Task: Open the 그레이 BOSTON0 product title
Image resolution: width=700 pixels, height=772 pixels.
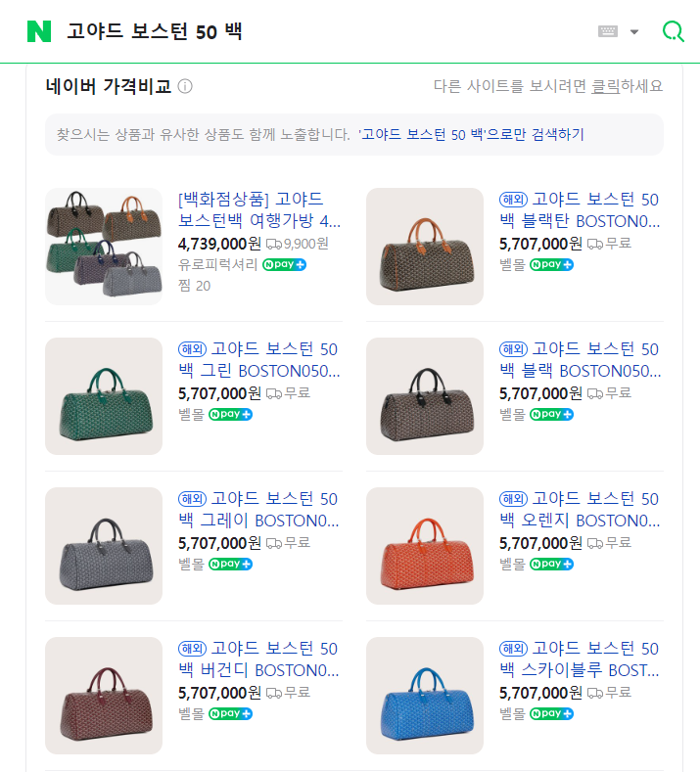Action: (x=258, y=510)
